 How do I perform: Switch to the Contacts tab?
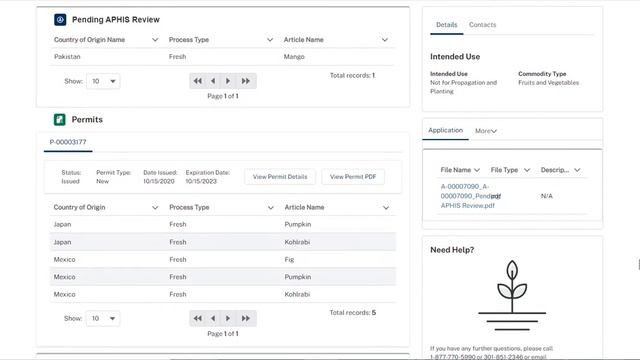click(x=482, y=24)
